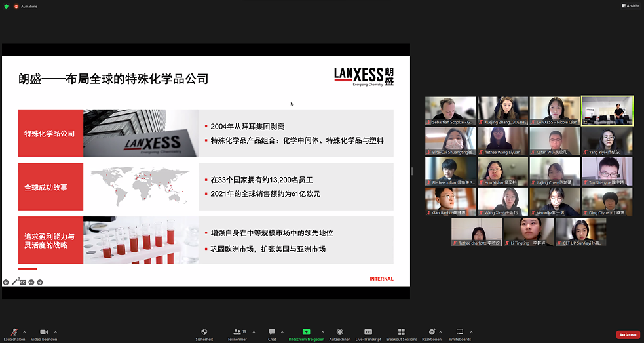Image resolution: width=644 pixels, height=343 pixels.
Task: Open the Ansicht view menu
Action: click(630, 6)
